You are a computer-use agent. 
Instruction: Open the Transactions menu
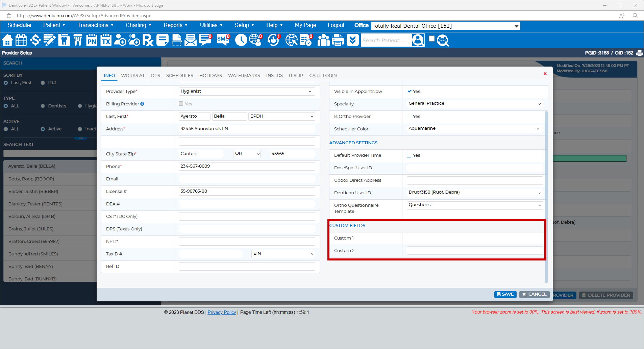tap(95, 25)
